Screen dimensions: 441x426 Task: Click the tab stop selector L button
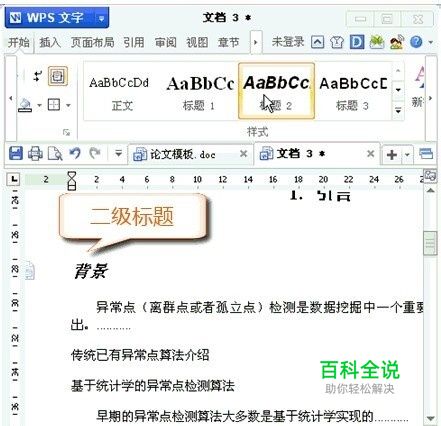[x=14, y=179]
